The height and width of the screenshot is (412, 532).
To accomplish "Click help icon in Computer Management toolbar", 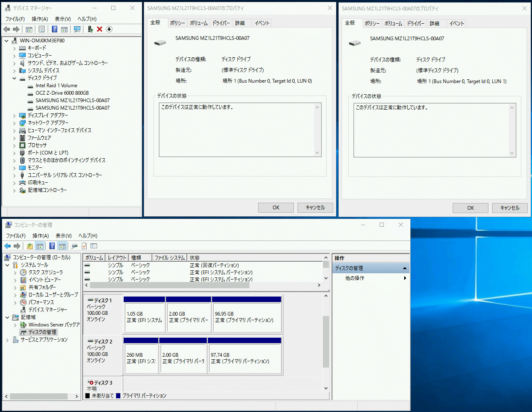I will pyautogui.click(x=52, y=246).
